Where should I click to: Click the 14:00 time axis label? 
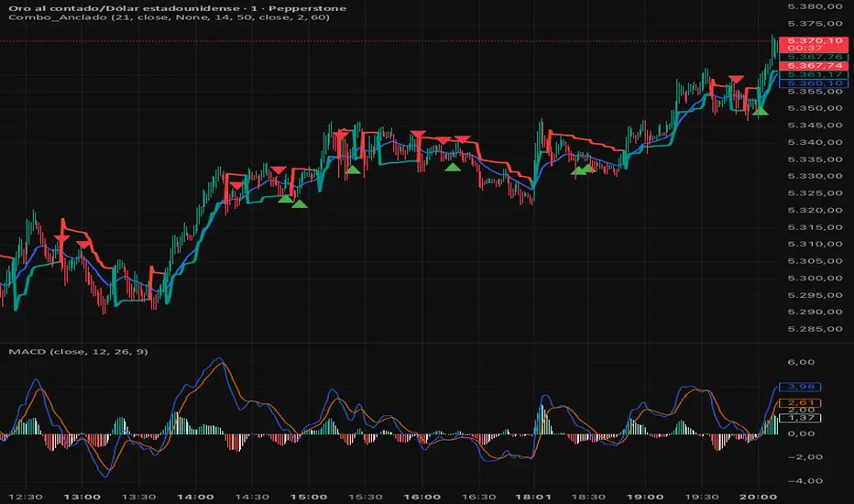click(195, 497)
